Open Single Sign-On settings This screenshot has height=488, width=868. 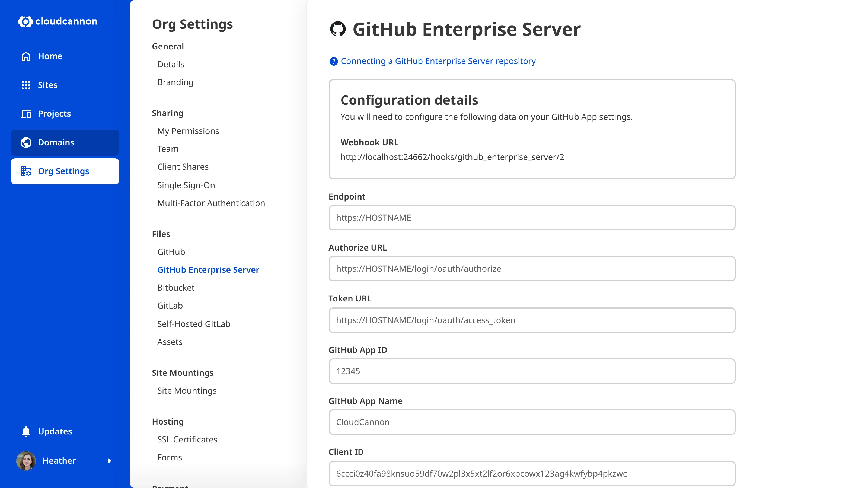186,185
